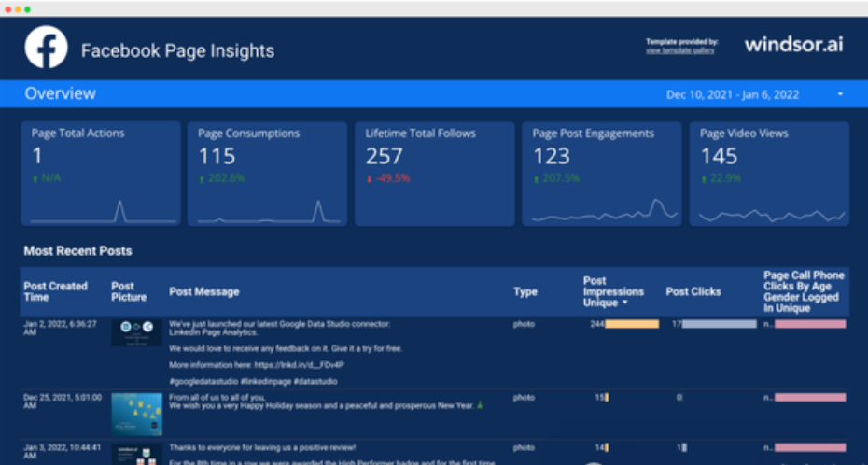
Task: Click the red close window button
Action: tap(8, 9)
